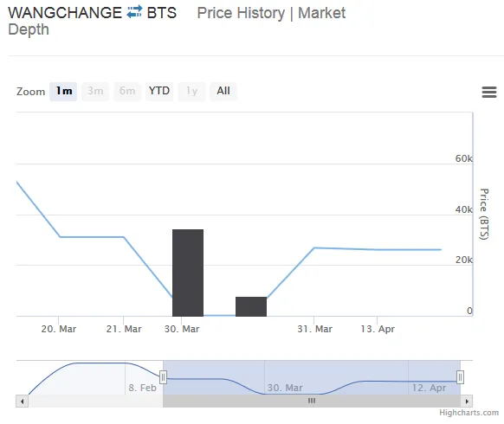The height and width of the screenshot is (424, 504).
Task: Click the 'Price (BTS)' axis title
Action: tap(484, 214)
